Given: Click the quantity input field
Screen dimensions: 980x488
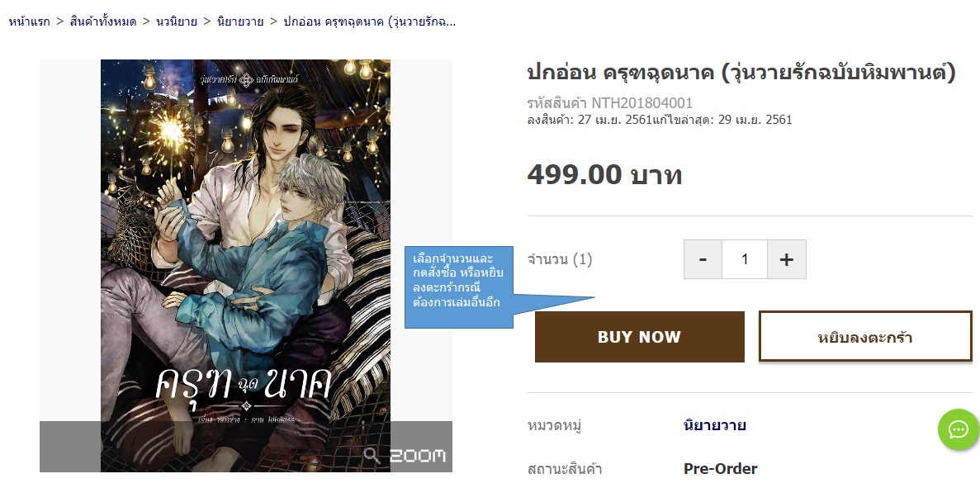Looking at the screenshot, I should [x=745, y=259].
